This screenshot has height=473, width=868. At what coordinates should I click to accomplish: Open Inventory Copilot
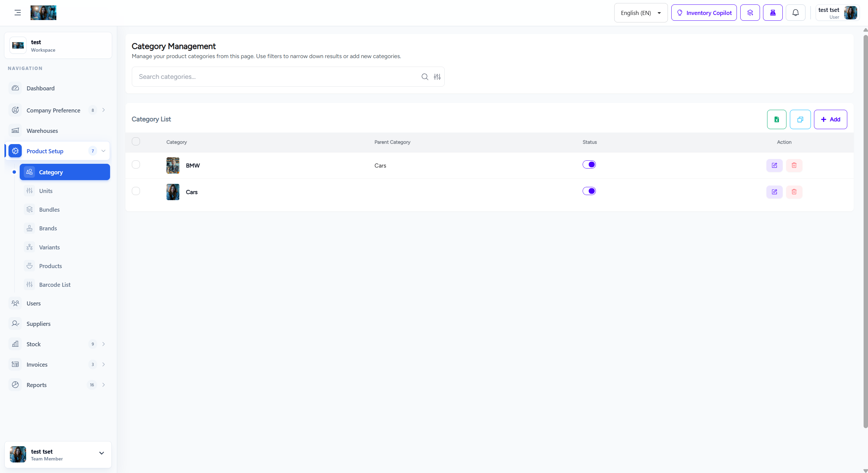click(704, 13)
